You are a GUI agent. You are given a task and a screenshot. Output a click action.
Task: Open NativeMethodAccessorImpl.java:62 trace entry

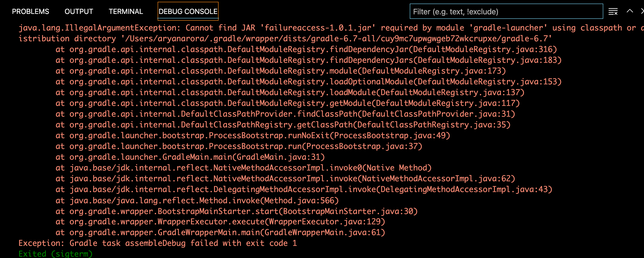445,178
